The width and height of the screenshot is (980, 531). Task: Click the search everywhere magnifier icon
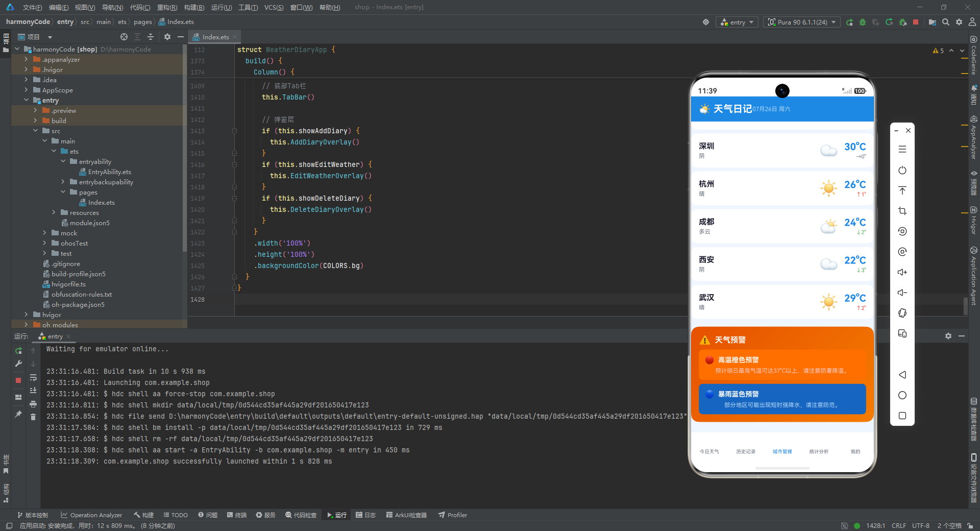coord(946,22)
